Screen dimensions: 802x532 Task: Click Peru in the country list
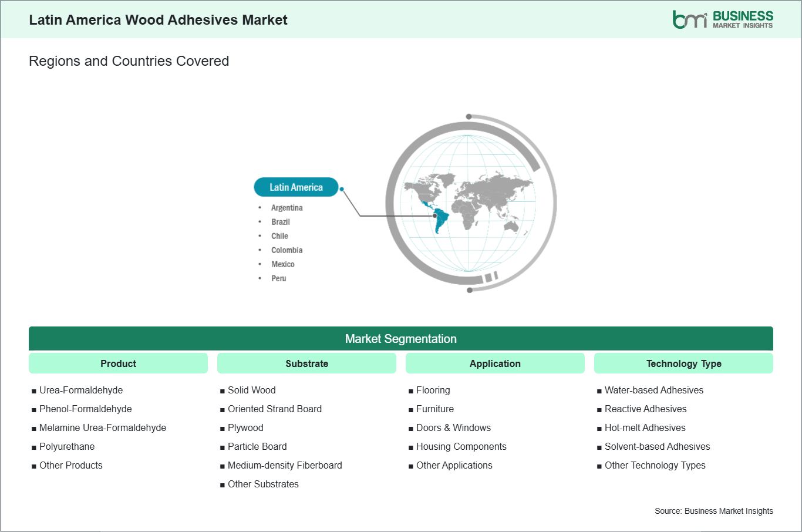click(278, 278)
